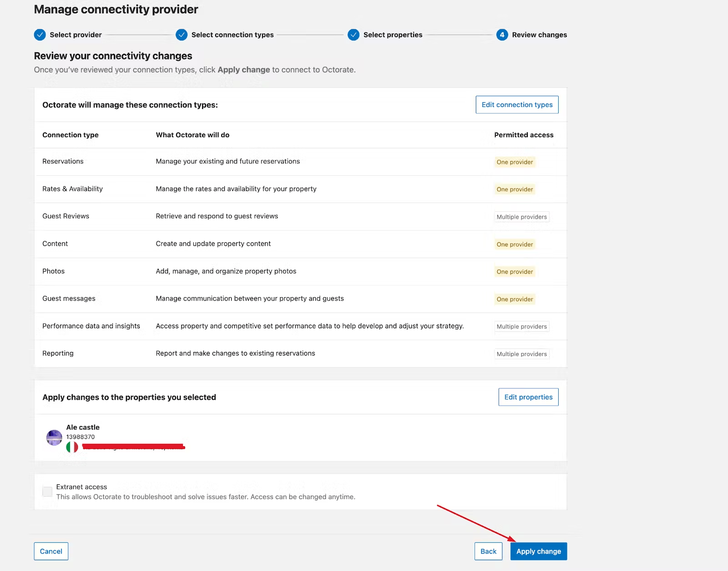The height and width of the screenshot is (571, 728).
Task: Click the Multiple providers badge for Guest Reviews
Action: (x=521, y=217)
